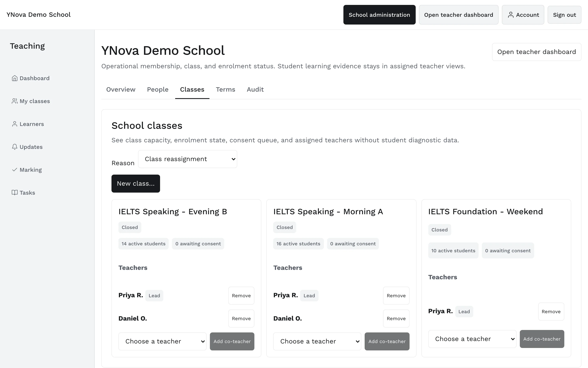Remove Priya R. from Morning A

(396, 295)
